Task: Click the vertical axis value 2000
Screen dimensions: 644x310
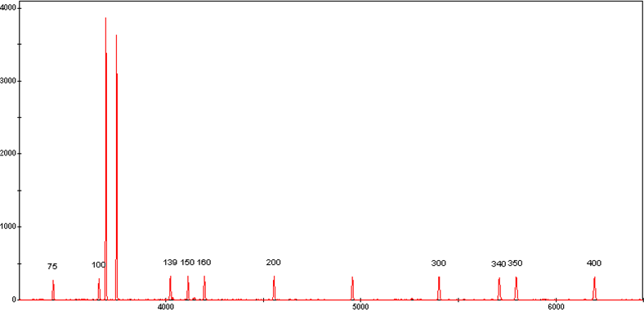Action: tap(8, 154)
